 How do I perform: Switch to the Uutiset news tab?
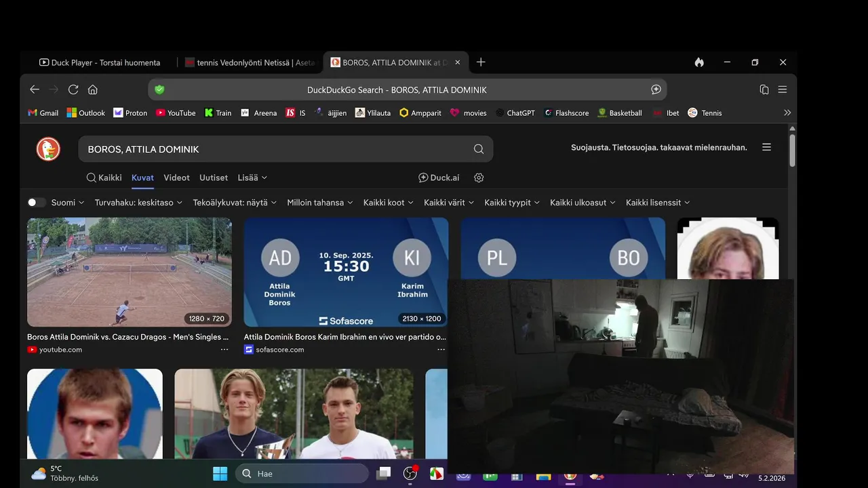[214, 178]
